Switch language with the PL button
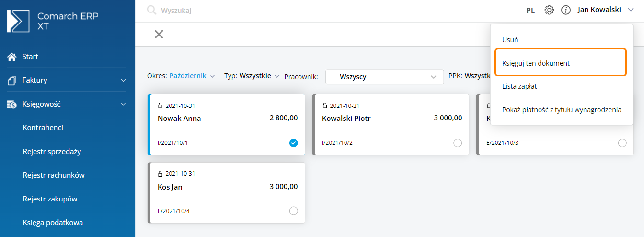This screenshot has width=644, height=237. coord(530,10)
